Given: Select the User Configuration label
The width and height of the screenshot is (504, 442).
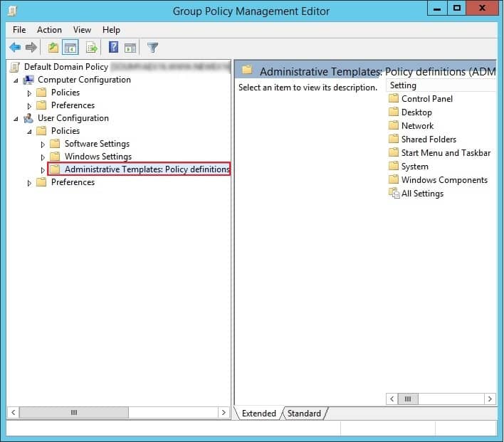Looking at the screenshot, I should (x=73, y=118).
